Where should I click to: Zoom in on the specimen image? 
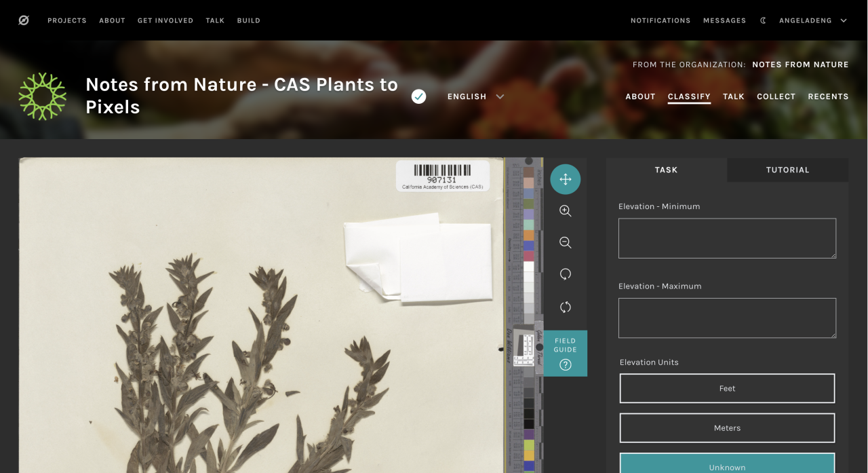[566, 211]
